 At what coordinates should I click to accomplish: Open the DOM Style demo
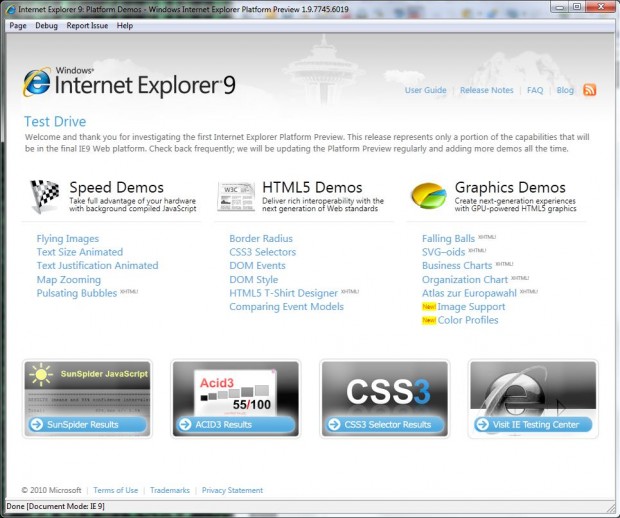click(253, 280)
